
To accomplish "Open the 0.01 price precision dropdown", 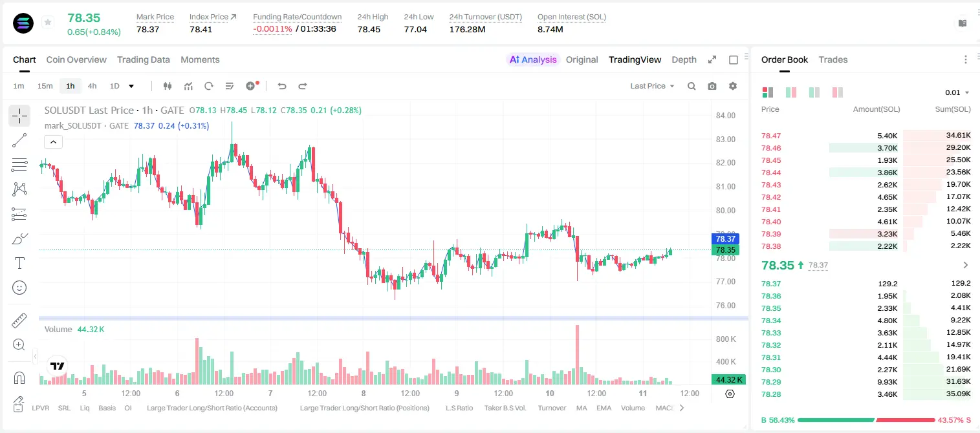I will [957, 92].
